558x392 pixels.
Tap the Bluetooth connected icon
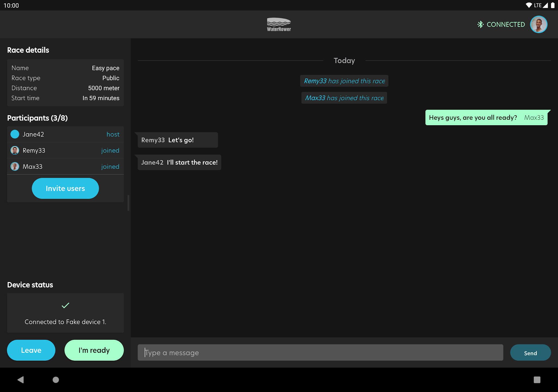[x=480, y=24]
